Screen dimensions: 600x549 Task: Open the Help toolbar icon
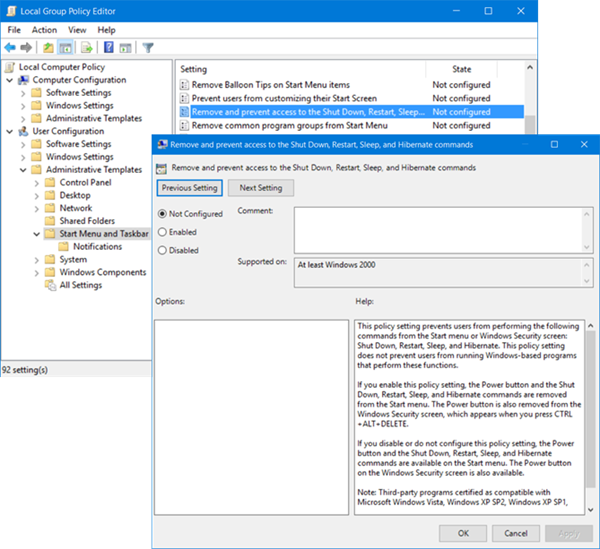pos(109,48)
